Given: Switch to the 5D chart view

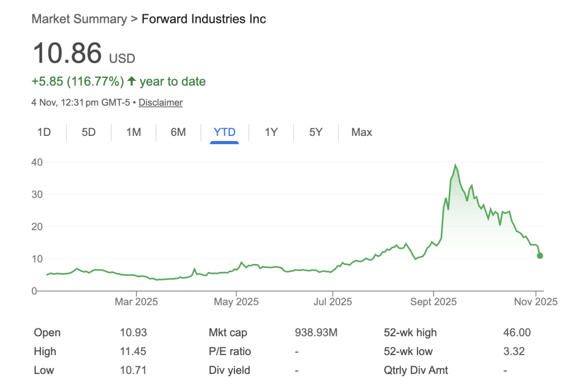Looking at the screenshot, I should (88, 132).
